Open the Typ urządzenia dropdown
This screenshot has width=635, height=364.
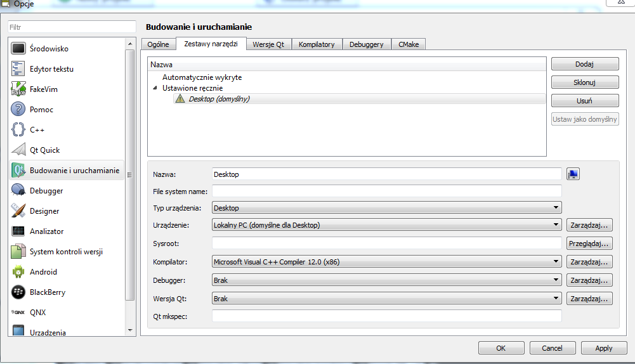[x=387, y=208]
